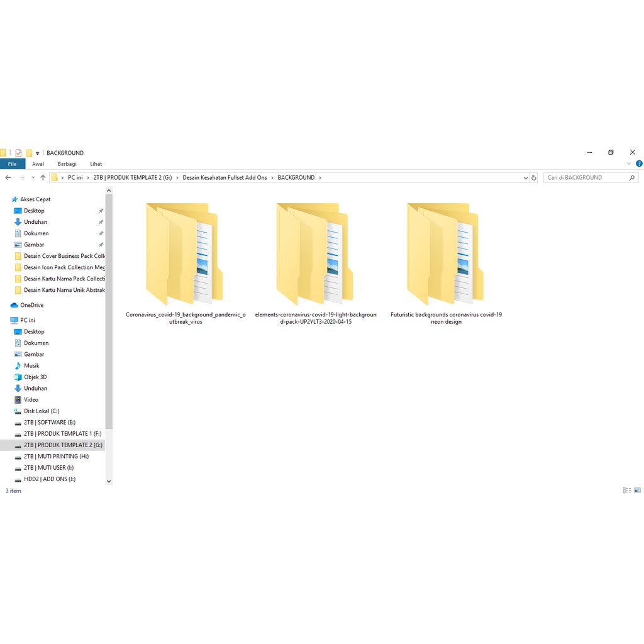This screenshot has height=644, width=644.
Task: Open the address bar history dropdown
Action: point(526,178)
